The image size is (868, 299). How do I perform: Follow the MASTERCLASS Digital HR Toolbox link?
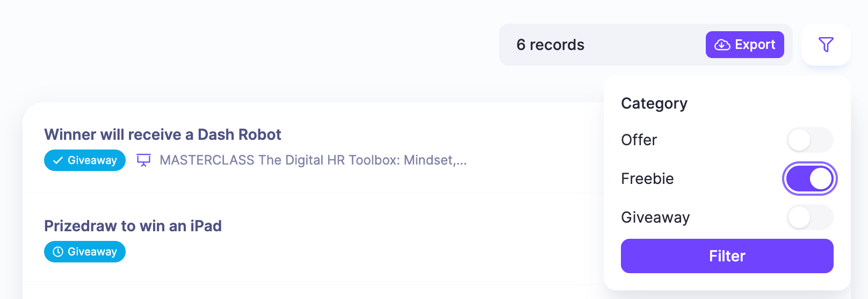(x=313, y=160)
